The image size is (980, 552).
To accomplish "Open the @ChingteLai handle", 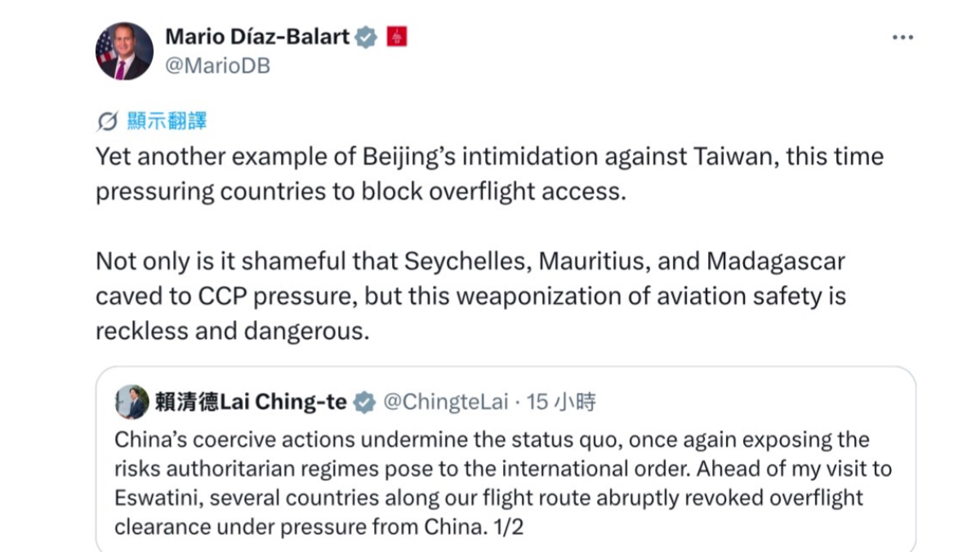I will pos(445,402).
